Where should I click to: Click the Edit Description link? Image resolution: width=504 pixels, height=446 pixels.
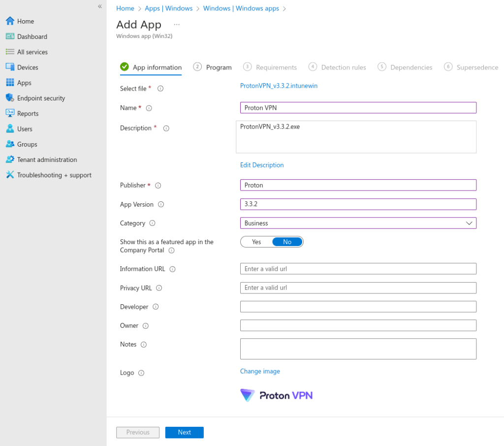[262, 165]
